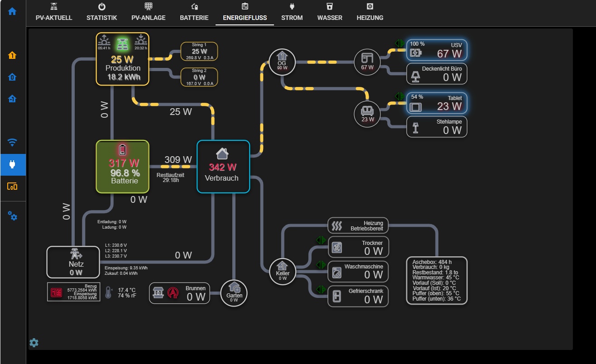Toggle green arrow indicator next to Waschmaschine
596x364 pixels.
[321, 264]
